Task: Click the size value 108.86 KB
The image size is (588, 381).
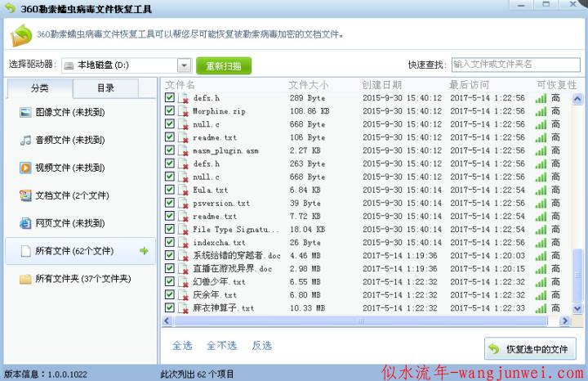Action: pyautogui.click(x=310, y=111)
